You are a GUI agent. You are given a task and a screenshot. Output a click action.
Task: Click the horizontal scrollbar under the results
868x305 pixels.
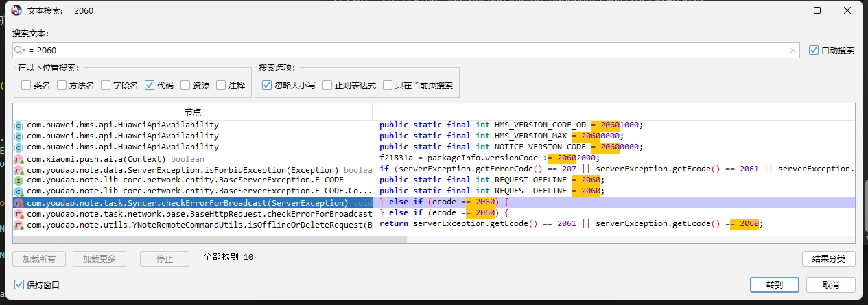[x=210, y=240]
